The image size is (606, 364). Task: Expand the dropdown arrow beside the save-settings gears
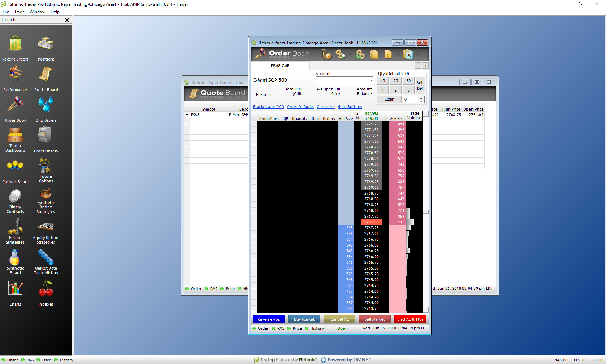pyautogui.click(x=350, y=55)
